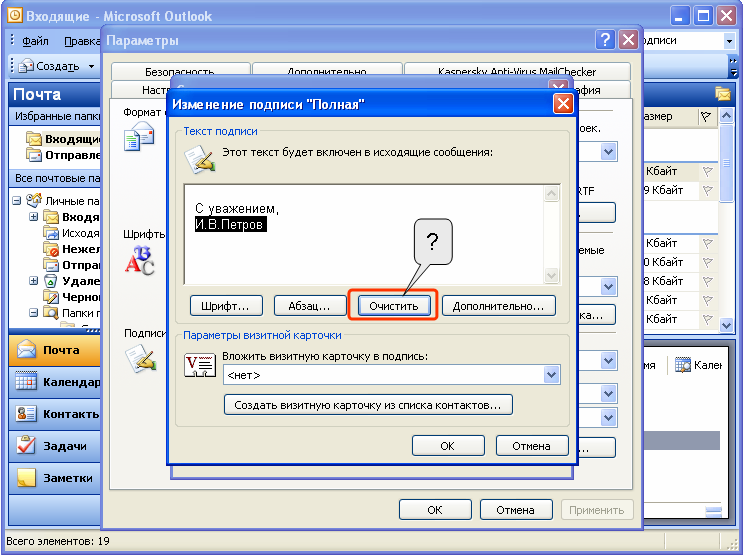Open the Файл menu
The width and height of the screenshot is (745, 555).
click(35, 41)
